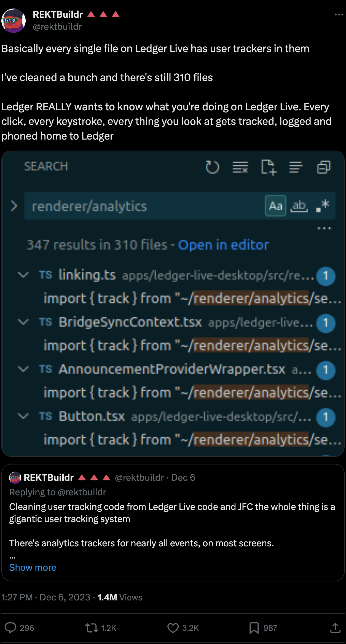Click the 'Open in editor' link

point(223,245)
